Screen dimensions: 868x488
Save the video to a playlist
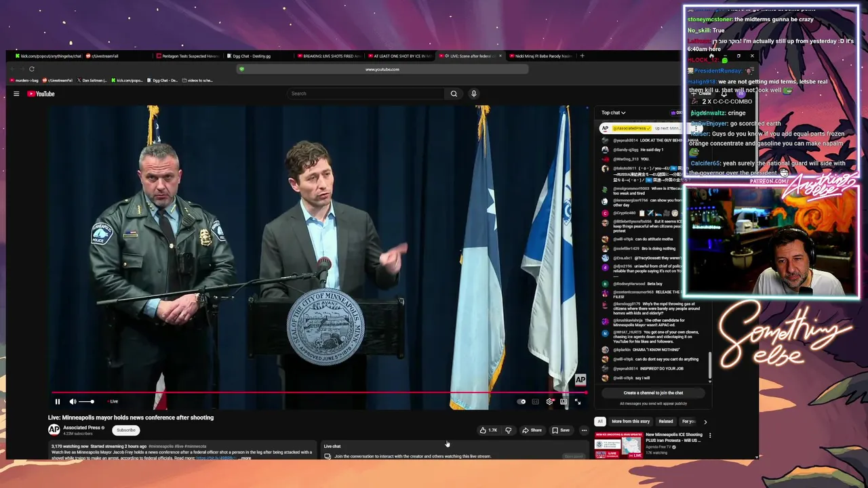(561, 430)
